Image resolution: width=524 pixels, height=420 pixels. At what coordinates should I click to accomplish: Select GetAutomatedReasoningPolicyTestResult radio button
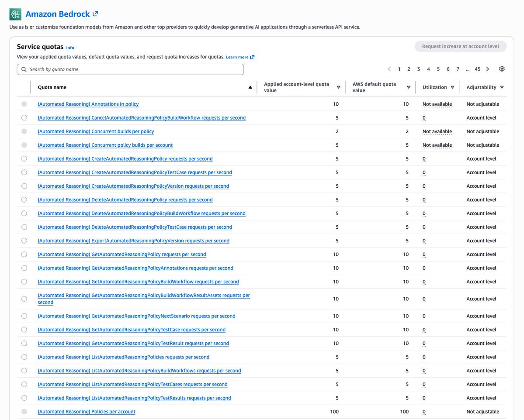click(24, 343)
